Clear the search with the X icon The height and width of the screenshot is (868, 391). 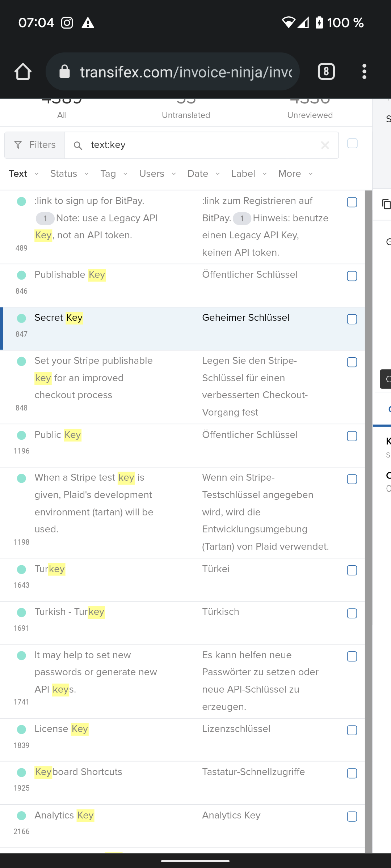[x=325, y=145]
